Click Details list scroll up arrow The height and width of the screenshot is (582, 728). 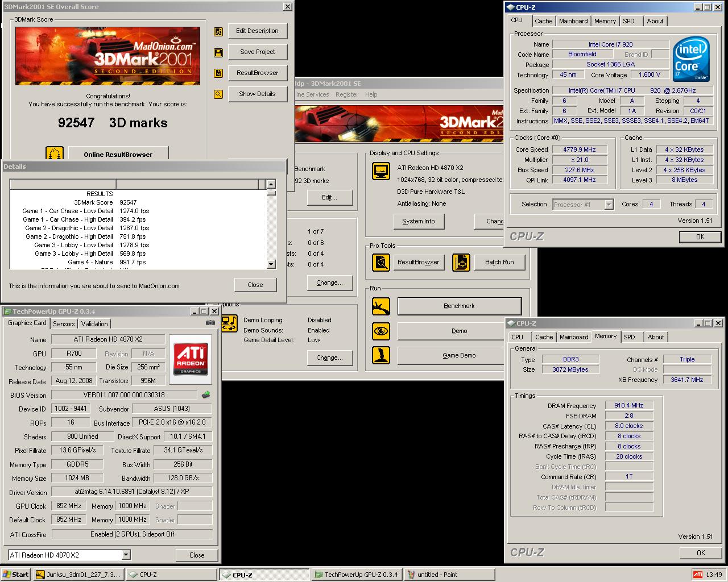pyautogui.click(x=271, y=184)
